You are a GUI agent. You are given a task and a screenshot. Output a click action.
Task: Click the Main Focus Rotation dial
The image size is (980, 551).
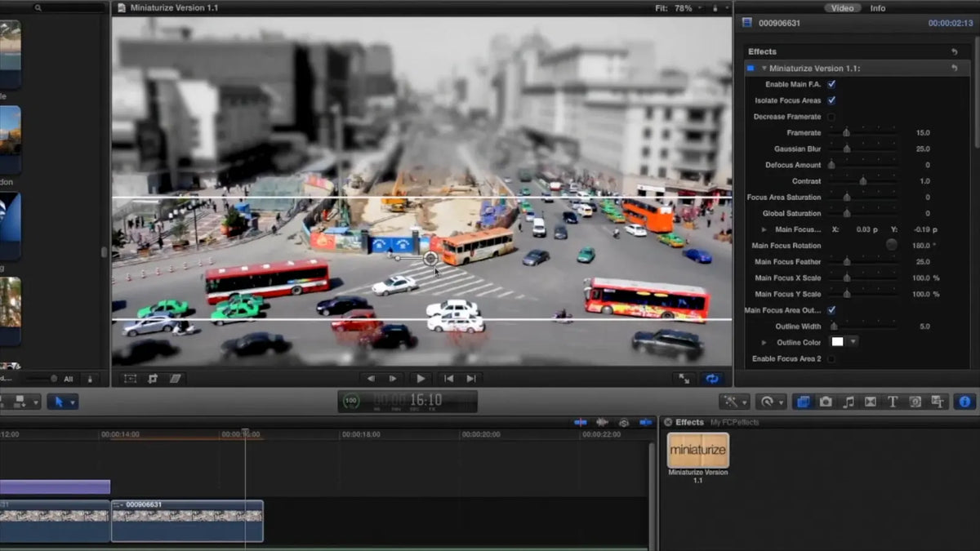[892, 245]
